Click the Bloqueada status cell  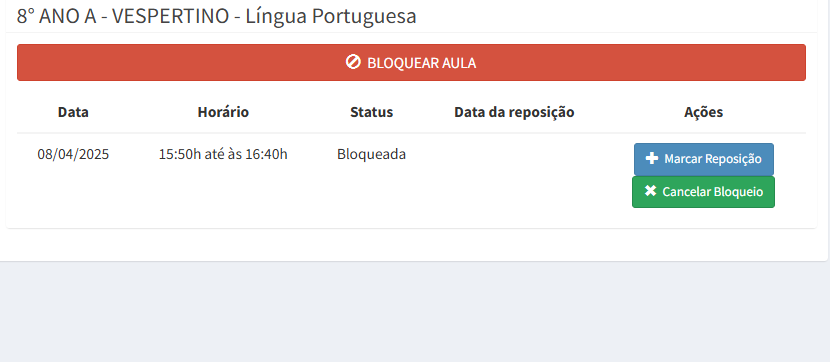click(372, 155)
